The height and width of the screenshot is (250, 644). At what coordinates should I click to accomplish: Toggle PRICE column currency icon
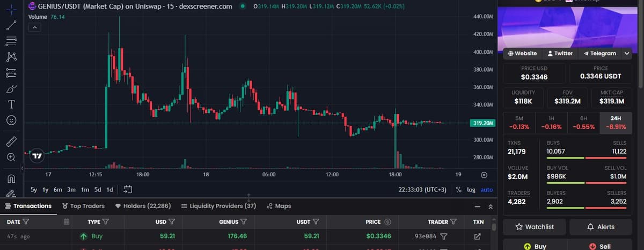[387, 222]
